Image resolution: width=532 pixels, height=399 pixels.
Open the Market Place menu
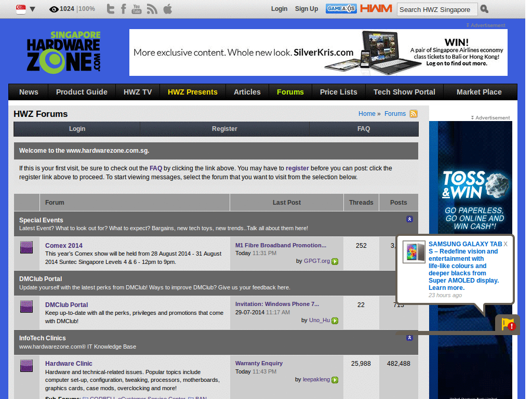point(479,92)
